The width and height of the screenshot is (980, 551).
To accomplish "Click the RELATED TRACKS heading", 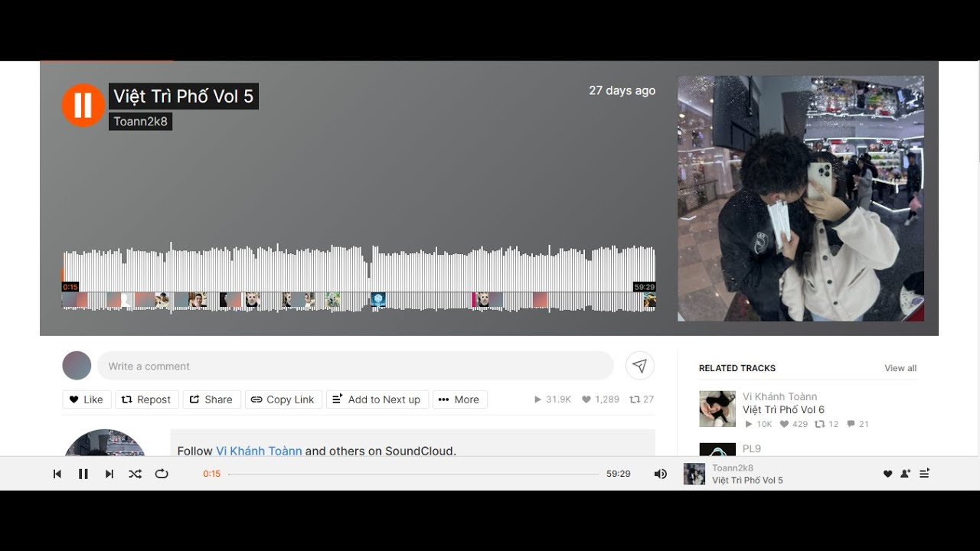I will [x=737, y=368].
